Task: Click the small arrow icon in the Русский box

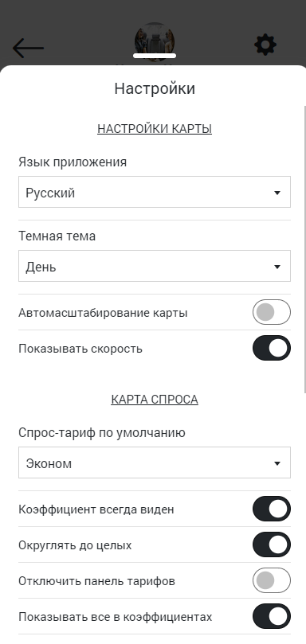Action: click(277, 193)
